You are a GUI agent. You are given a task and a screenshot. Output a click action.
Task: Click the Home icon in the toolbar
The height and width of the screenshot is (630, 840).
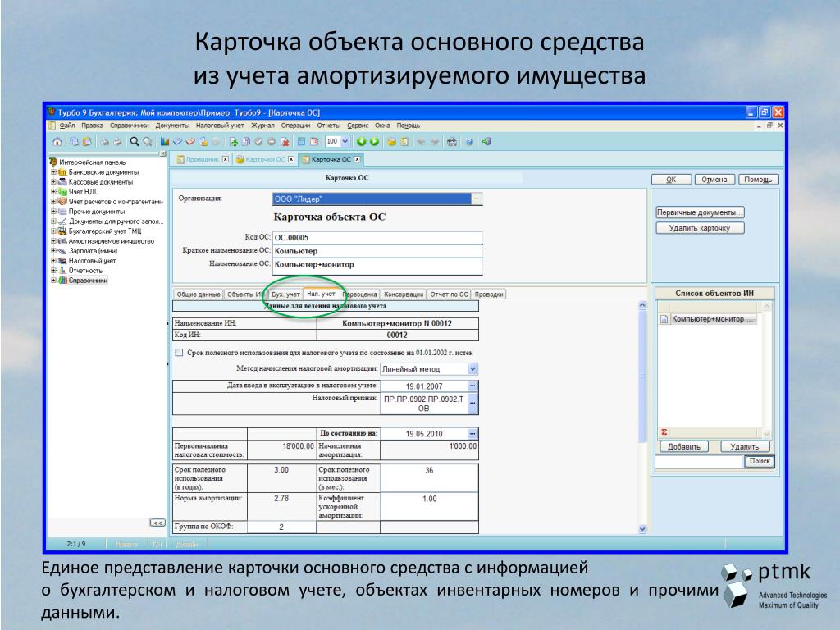(57, 142)
